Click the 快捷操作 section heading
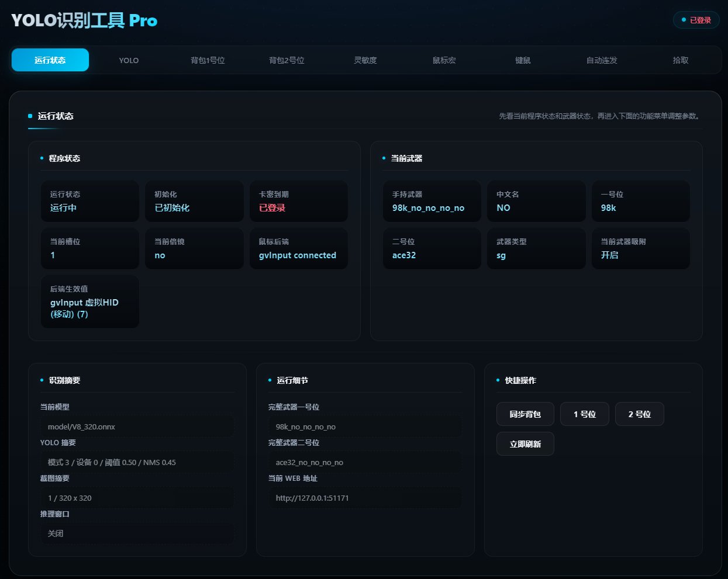Viewport: 728px width, 579px height. (x=520, y=380)
